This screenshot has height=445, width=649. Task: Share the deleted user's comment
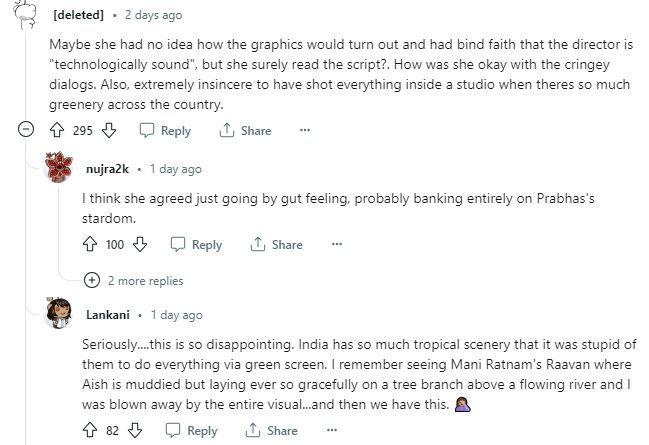tap(245, 130)
